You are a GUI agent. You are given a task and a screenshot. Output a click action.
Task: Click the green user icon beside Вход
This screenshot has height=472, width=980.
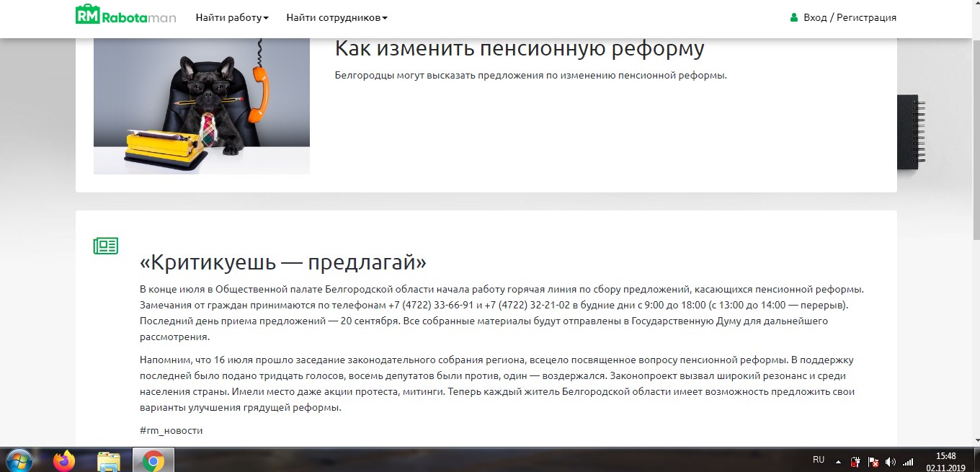coord(794,17)
